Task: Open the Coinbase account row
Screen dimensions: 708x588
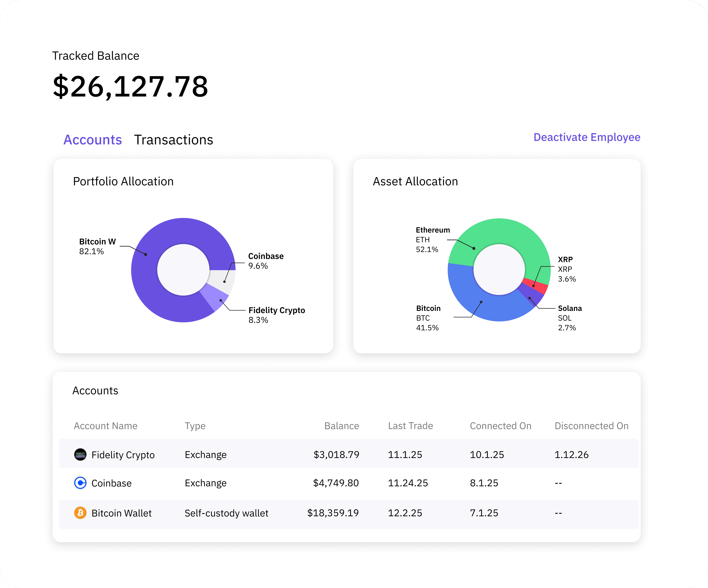Action: 349,483
